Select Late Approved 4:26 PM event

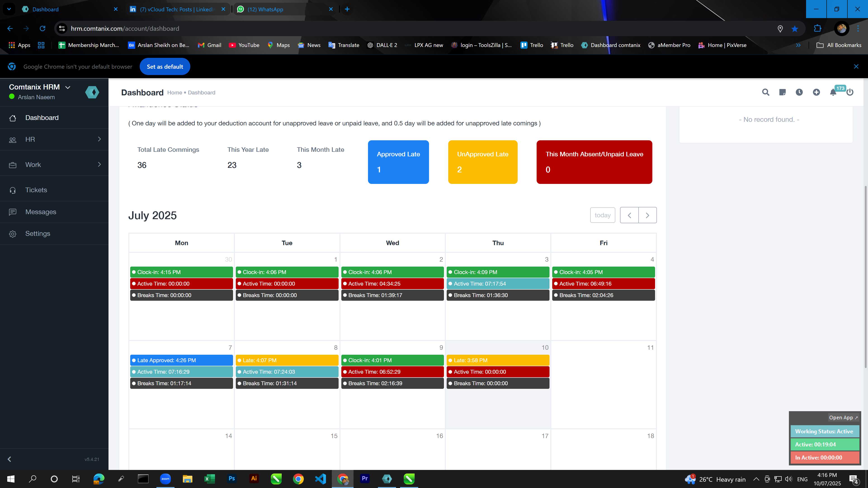point(182,360)
